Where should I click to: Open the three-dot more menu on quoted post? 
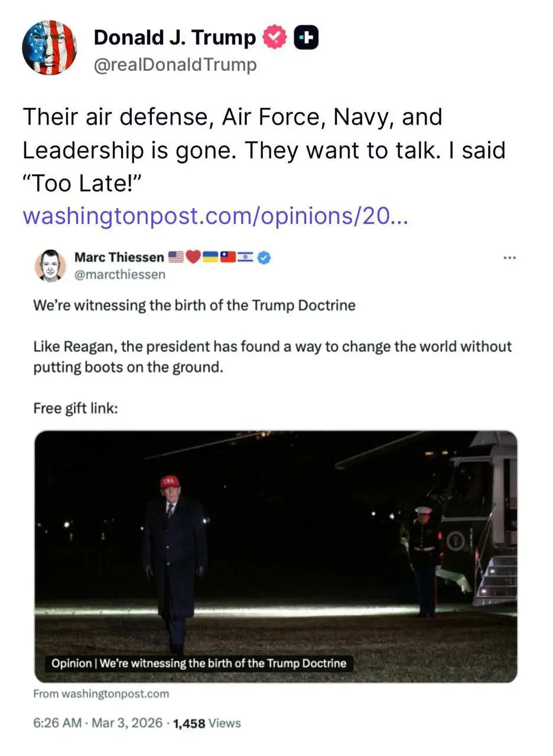(509, 258)
